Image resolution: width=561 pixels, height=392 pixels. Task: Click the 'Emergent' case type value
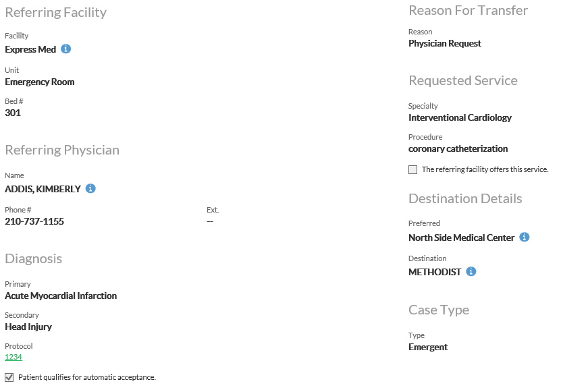(x=428, y=347)
